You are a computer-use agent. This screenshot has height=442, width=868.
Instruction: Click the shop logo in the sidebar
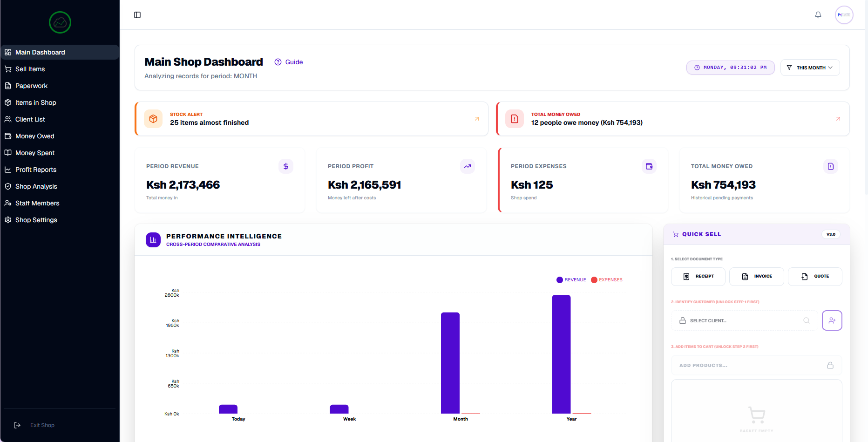coord(60,22)
